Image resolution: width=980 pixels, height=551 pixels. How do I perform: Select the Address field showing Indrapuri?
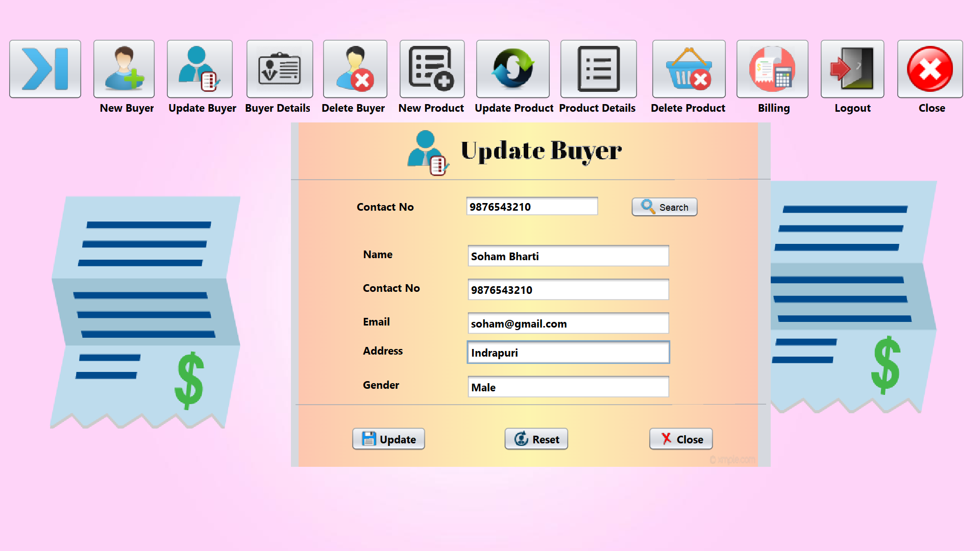click(x=568, y=352)
